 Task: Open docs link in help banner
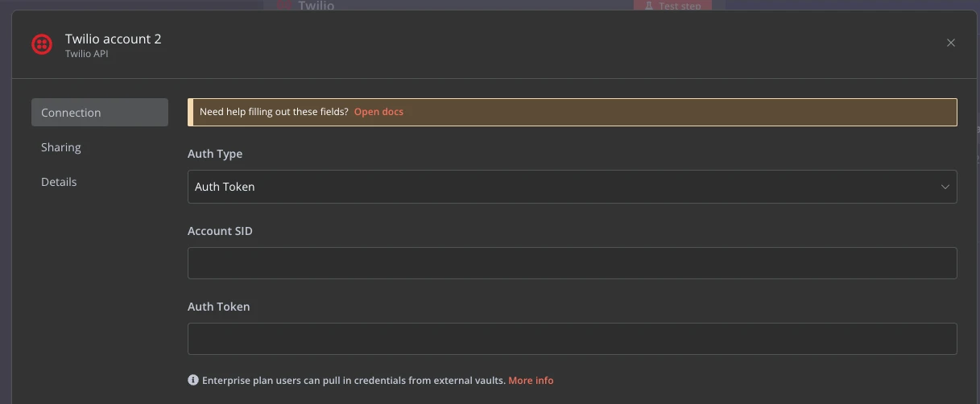378,112
